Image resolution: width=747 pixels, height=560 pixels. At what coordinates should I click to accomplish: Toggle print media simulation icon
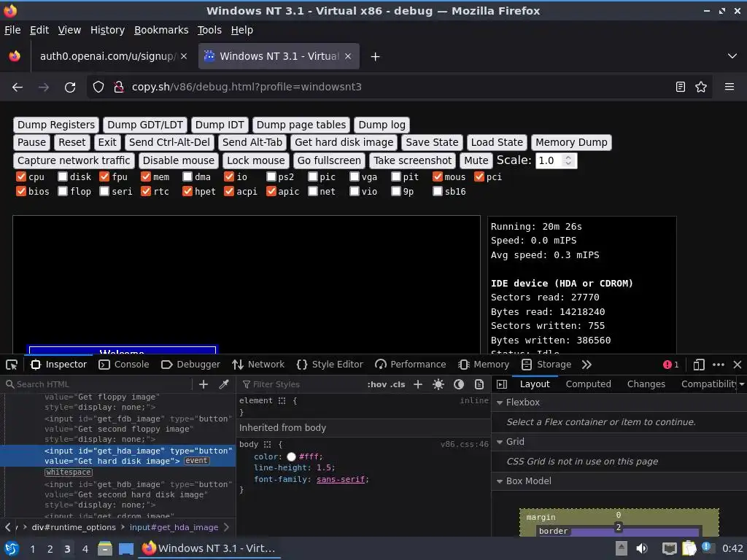(x=479, y=384)
